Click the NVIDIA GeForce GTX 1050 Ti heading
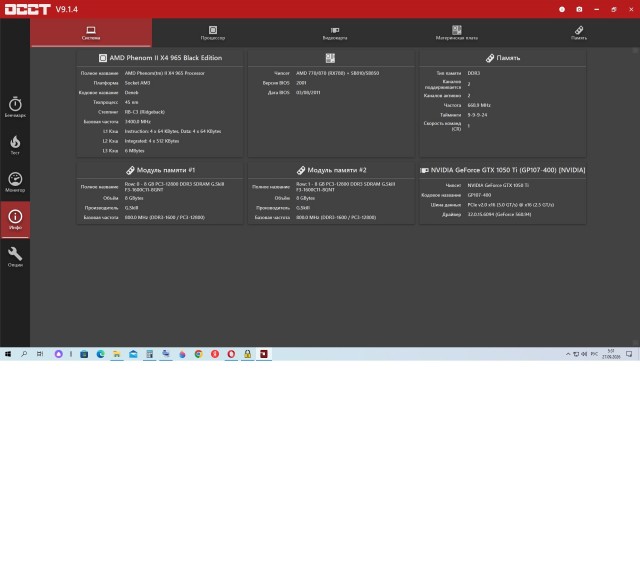The height and width of the screenshot is (561, 640). [x=508, y=170]
